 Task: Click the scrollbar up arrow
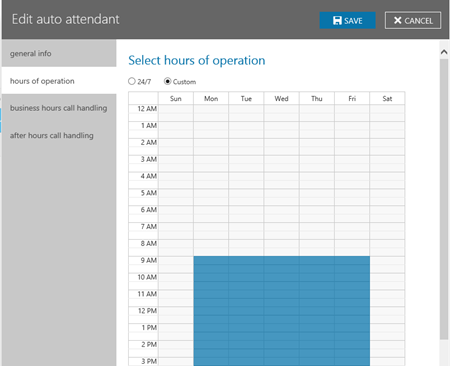click(444, 52)
